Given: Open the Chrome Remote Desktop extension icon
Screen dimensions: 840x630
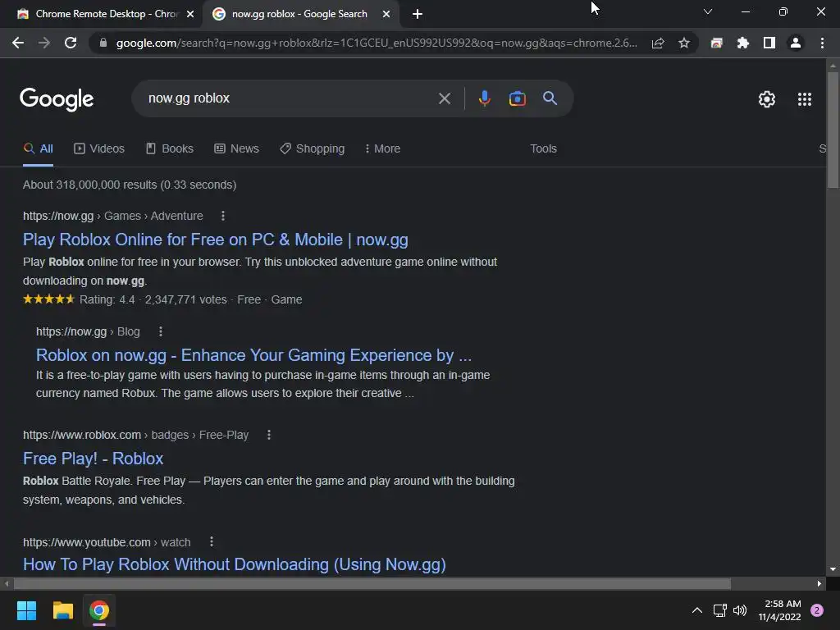Looking at the screenshot, I should point(716,43).
